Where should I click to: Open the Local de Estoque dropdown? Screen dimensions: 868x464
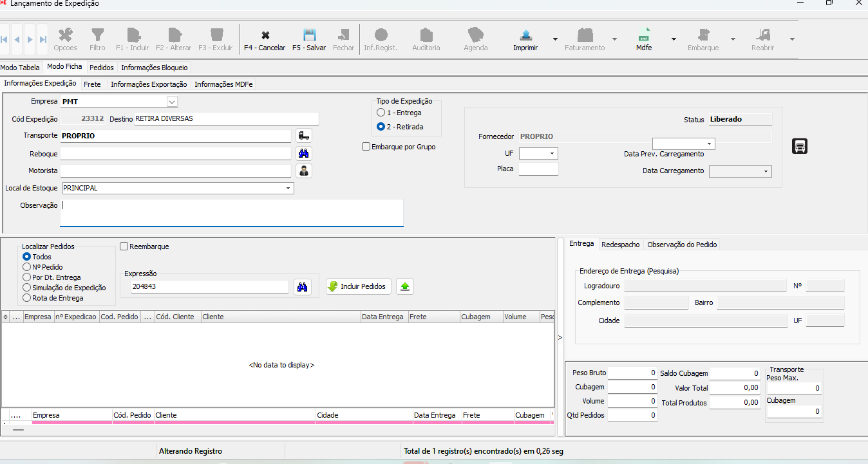pos(287,188)
